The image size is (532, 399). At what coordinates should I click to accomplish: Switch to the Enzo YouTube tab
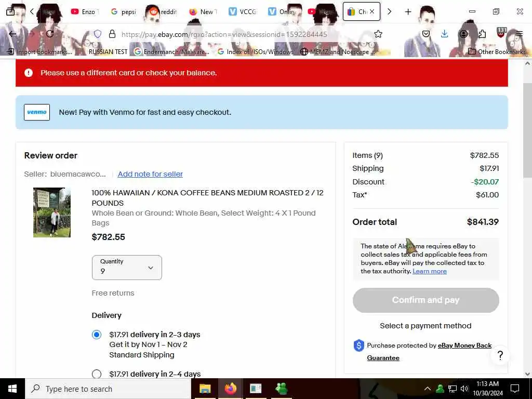pos(85,11)
